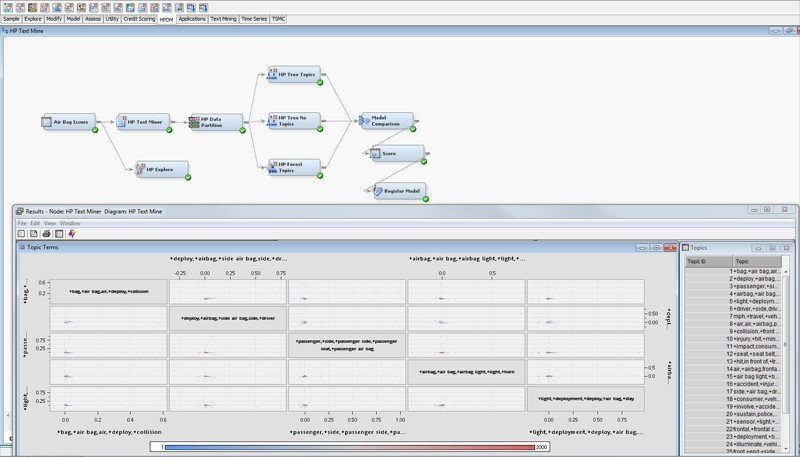Screen dimensions: 800x457
Task: Select topic row 7 mph,+travel
Action: point(733,316)
